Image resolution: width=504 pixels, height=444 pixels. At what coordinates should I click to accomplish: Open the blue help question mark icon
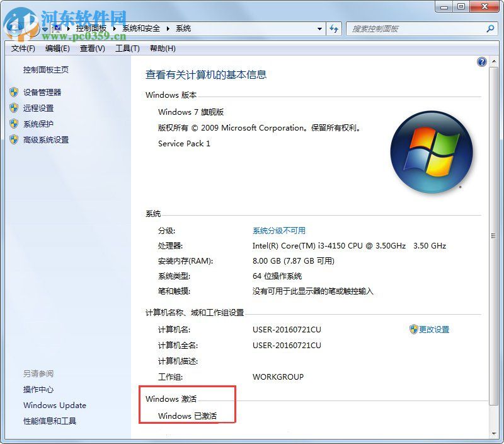pyautogui.click(x=481, y=61)
